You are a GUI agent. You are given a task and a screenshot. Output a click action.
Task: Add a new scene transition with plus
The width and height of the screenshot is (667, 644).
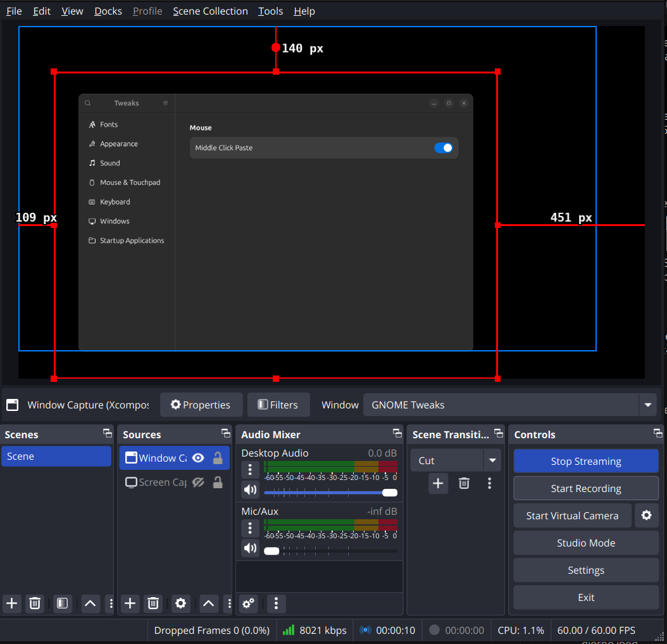click(x=438, y=483)
